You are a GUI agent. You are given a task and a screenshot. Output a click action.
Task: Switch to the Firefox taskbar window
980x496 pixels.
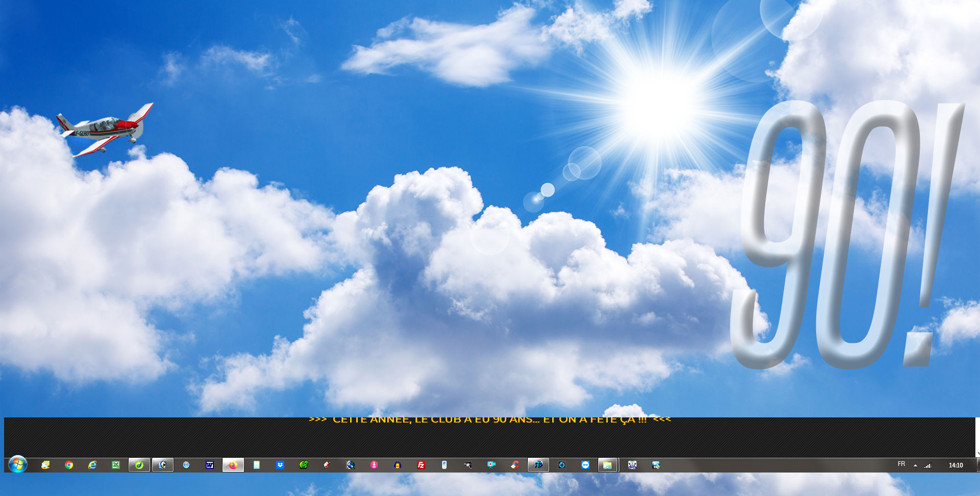pos(233,465)
